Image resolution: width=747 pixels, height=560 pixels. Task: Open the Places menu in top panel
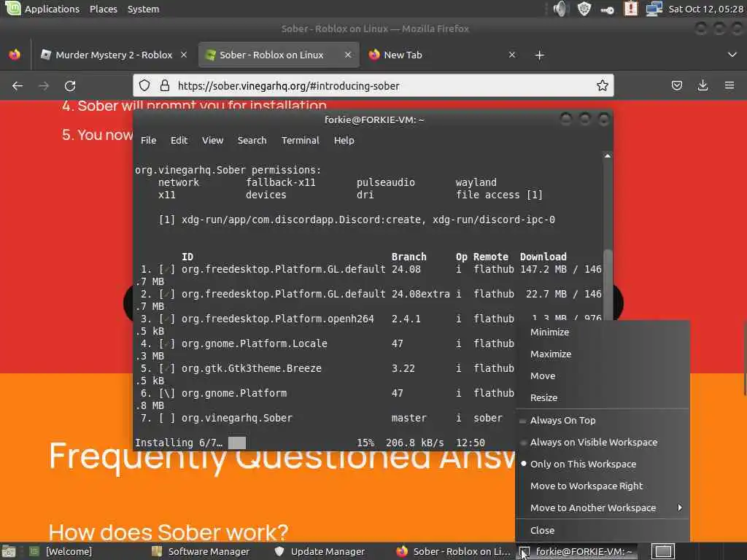[x=104, y=9]
